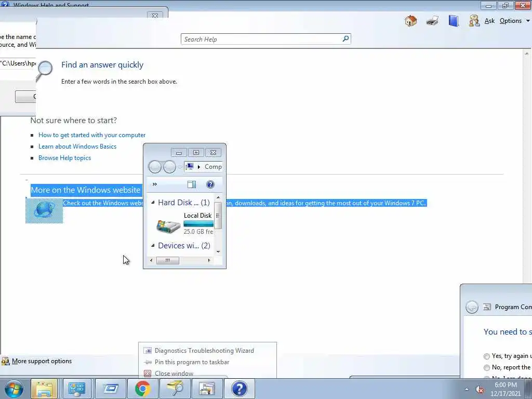
Task: Select No, report the problem radio button
Action: (x=486, y=367)
